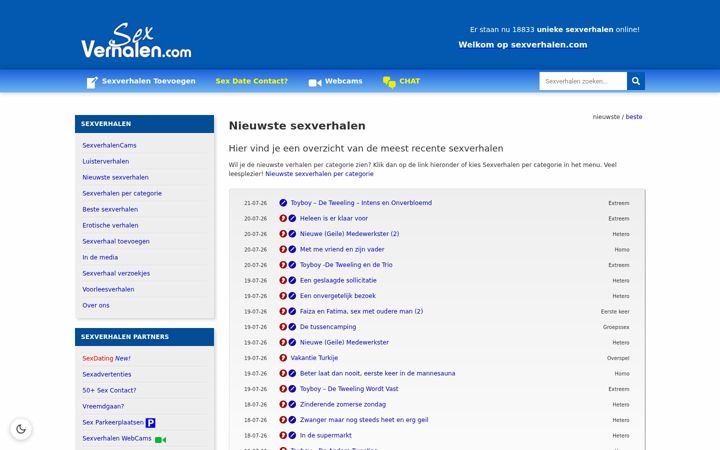
Task: Open Nieuwste sexverhalen in the sidebar
Action: (x=115, y=177)
